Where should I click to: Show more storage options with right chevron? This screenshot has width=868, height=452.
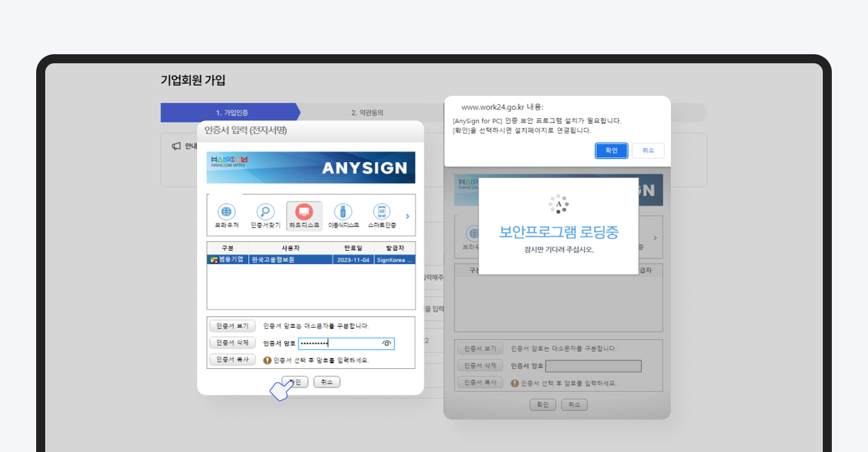pos(407,216)
